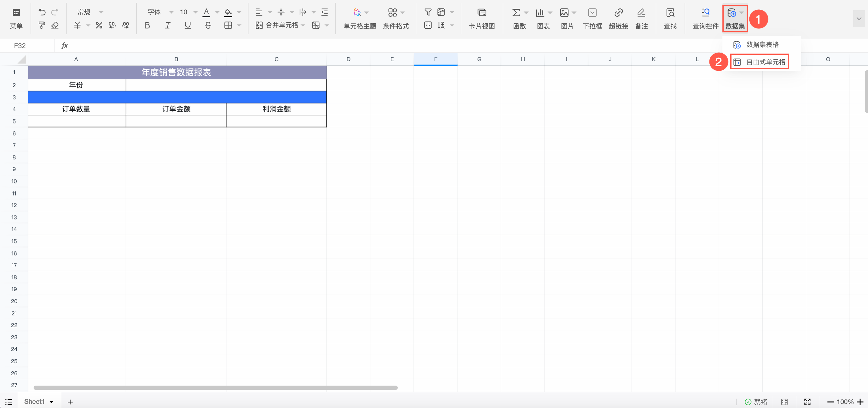Toggle strikethrough formatting
This screenshot has width=868, height=408.
click(x=208, y=25)
